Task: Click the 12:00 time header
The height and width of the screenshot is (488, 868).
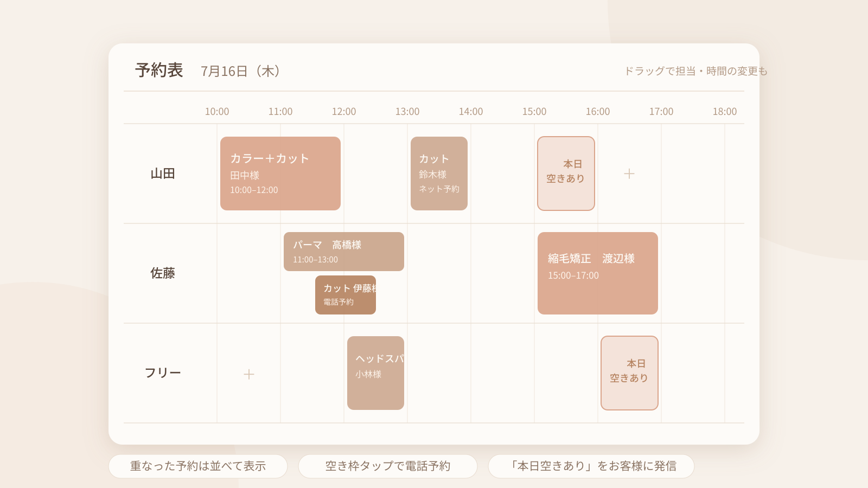Action: [344, 112]
